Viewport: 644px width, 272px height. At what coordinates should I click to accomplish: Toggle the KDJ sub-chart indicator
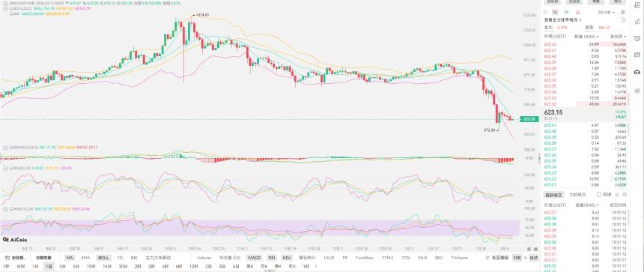287,258
